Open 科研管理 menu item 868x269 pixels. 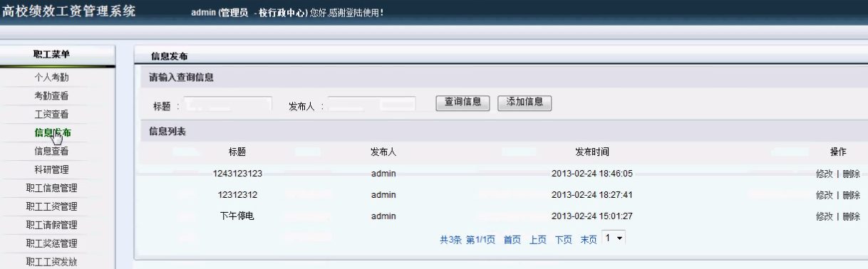[52, 169]
